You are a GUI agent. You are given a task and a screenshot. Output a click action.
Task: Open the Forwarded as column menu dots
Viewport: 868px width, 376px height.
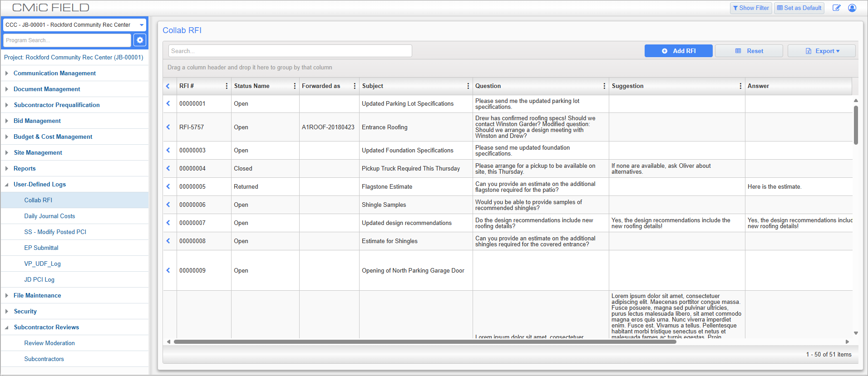coord(355,86)
